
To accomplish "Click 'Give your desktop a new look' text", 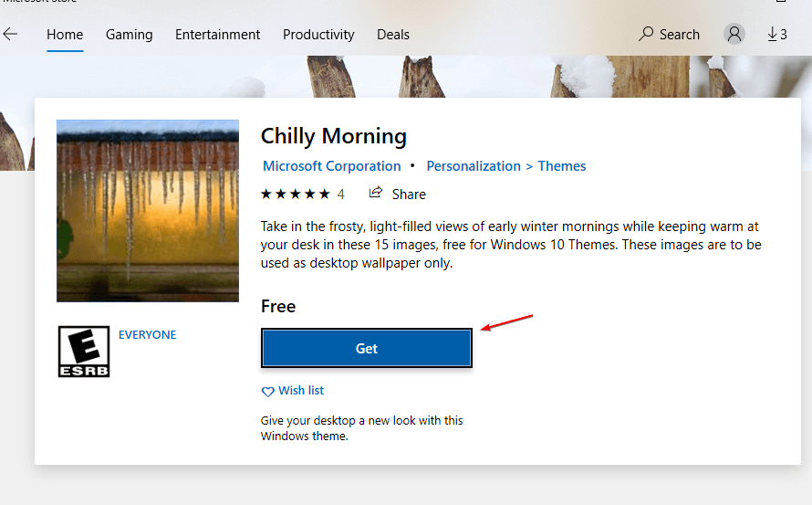I will [361, 428].
